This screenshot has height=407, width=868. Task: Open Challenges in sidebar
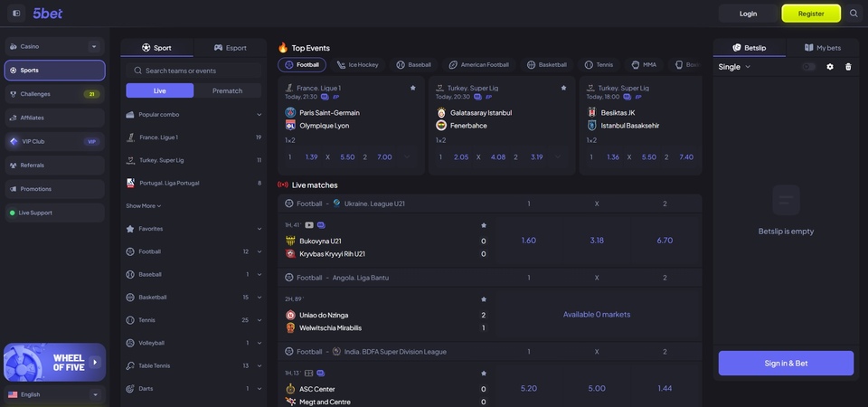pos(54,94)
